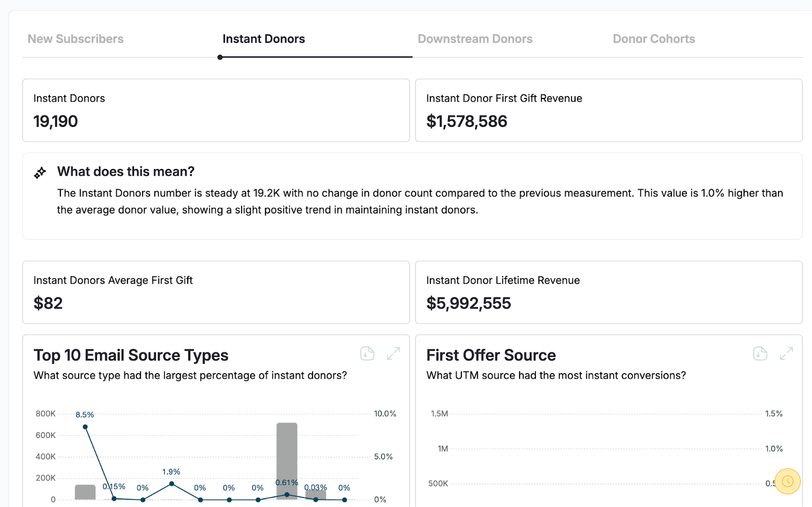812x507 pixels.
Task: Open the Downstream Donors tab
Action: [475, 39]
